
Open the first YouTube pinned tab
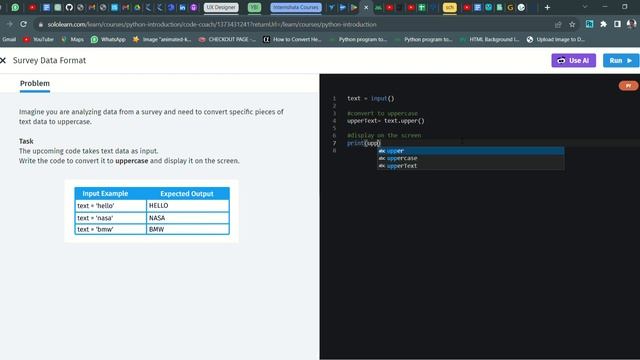tap(32, 7)
